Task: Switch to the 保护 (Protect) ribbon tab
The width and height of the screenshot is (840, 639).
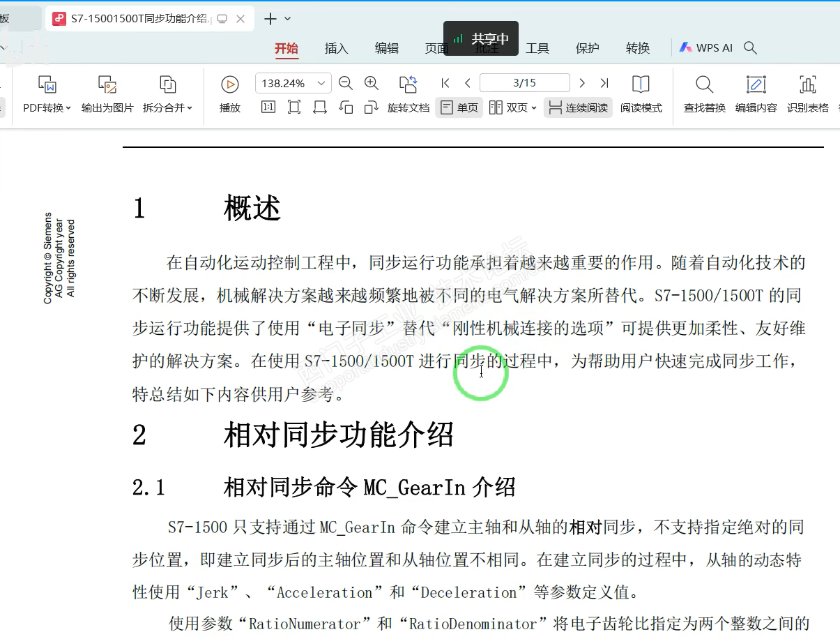Action: click(588, 48)
